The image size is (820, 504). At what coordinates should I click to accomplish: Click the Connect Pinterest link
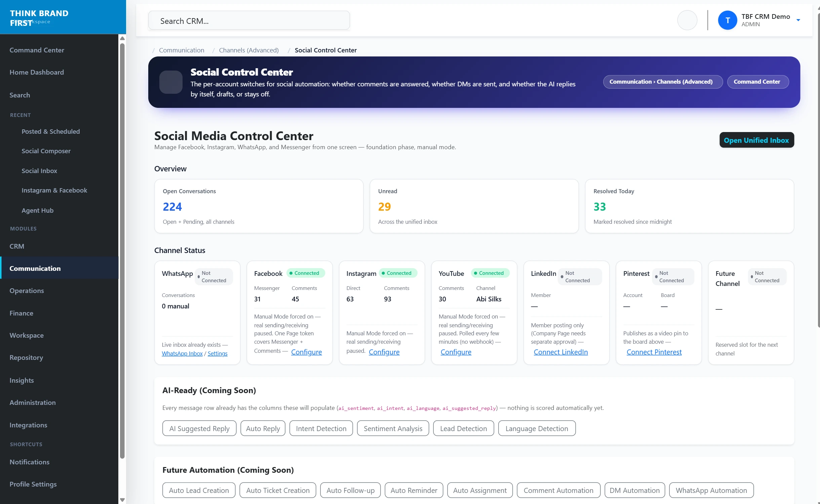point(654,352)
